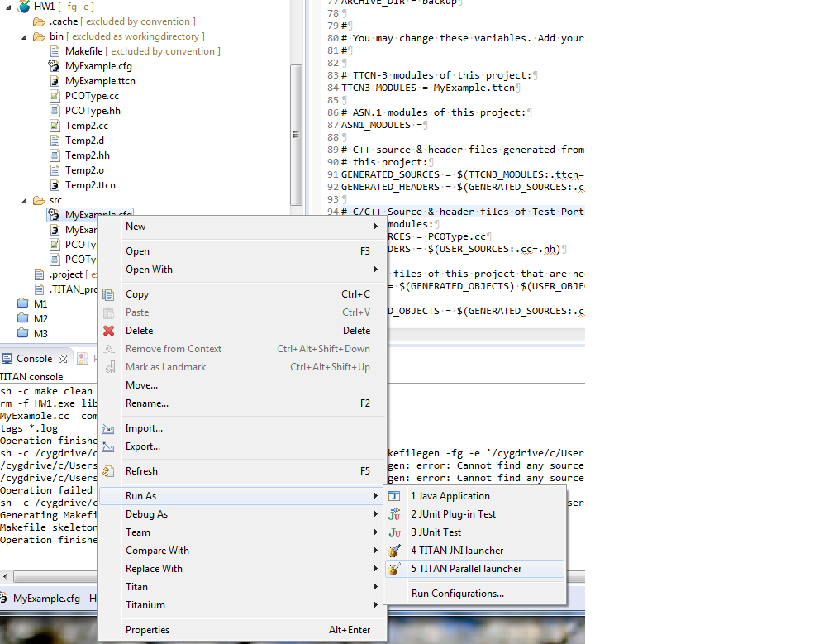
Task: Click the Temp2.o file icon
Action: pyautogui.click(x=55, y=170)
